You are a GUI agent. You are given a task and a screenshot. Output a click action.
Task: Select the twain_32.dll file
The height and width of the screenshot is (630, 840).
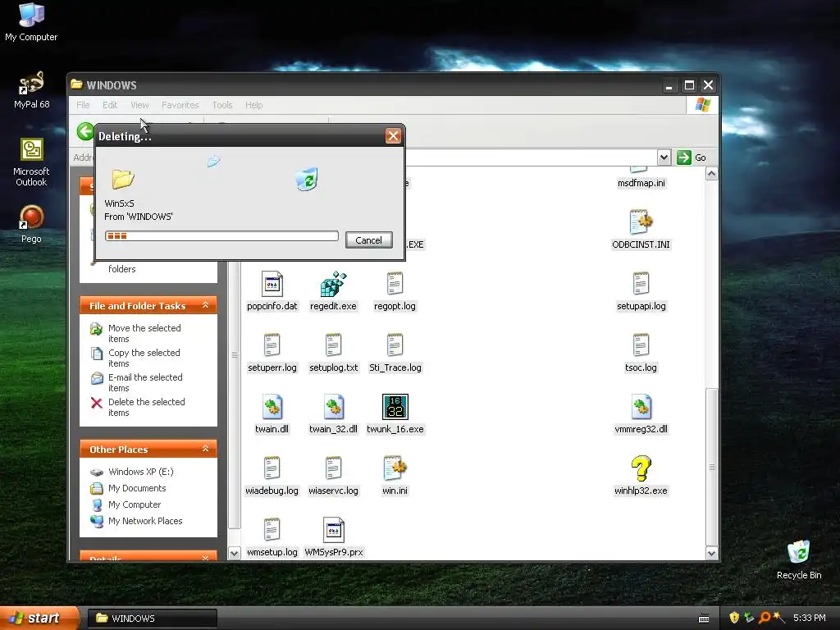tap(333, 414)
